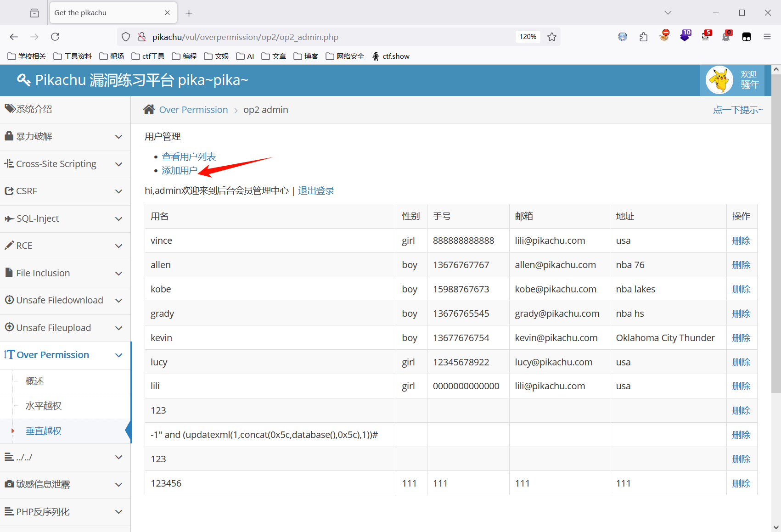Expand the Cross-Site Scripting section
Viewport: 781px width, 532px height.
(65, 164)
